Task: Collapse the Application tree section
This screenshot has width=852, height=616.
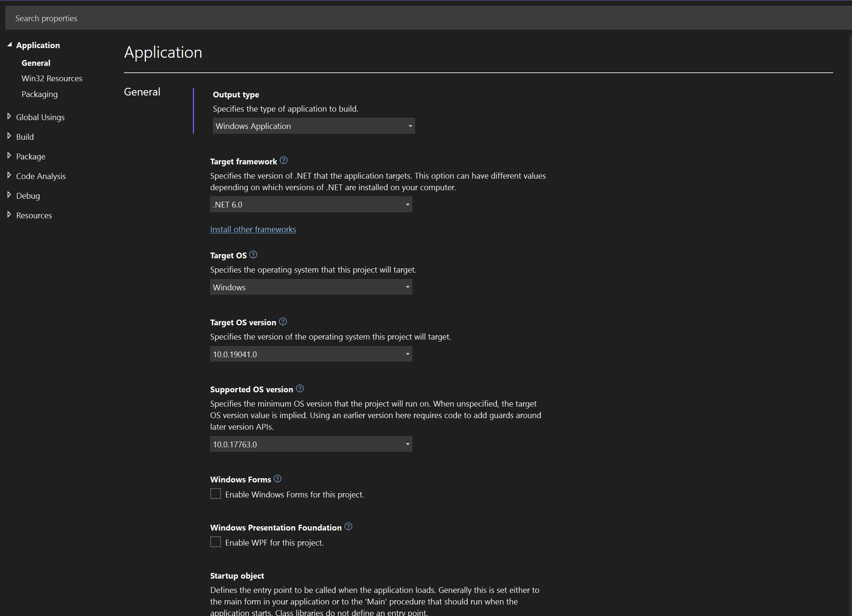Action: (10, 45)
